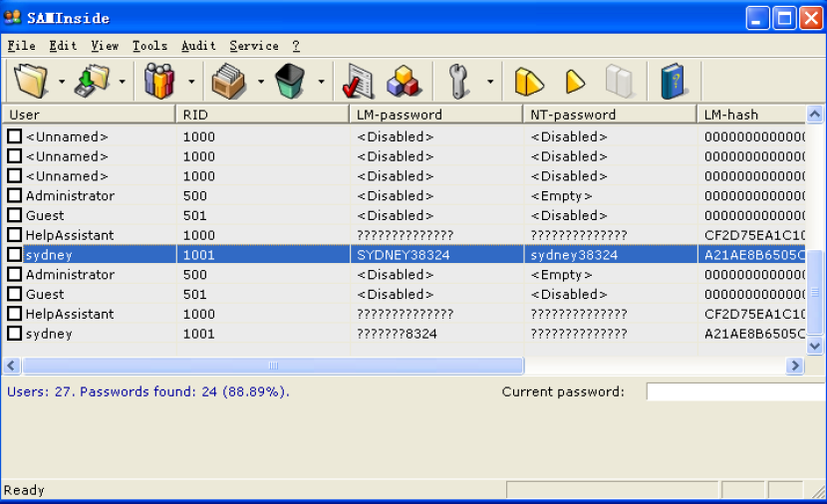
Task: Open the Service menu
Action: click(x=254, y=46)
